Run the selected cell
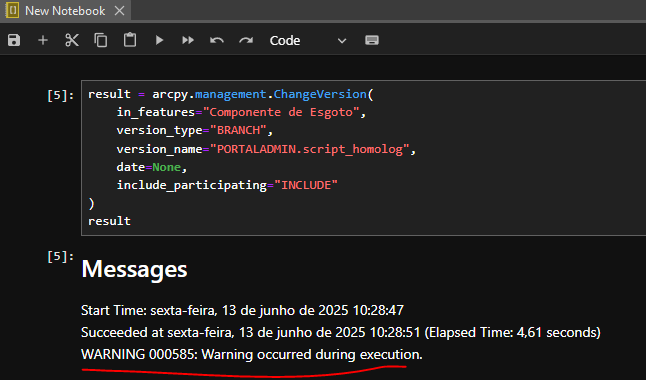This screenshot has width=646, height=380. (159, 40)
